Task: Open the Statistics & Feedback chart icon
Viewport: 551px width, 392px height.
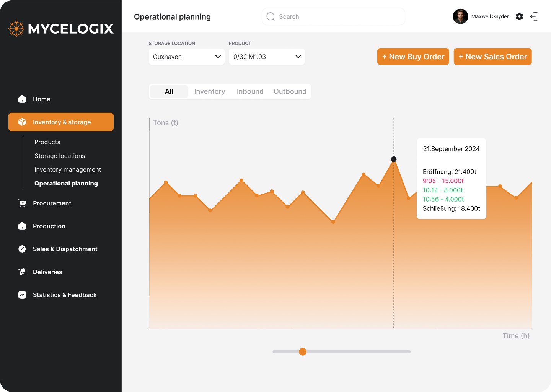Action: (22, 295)
